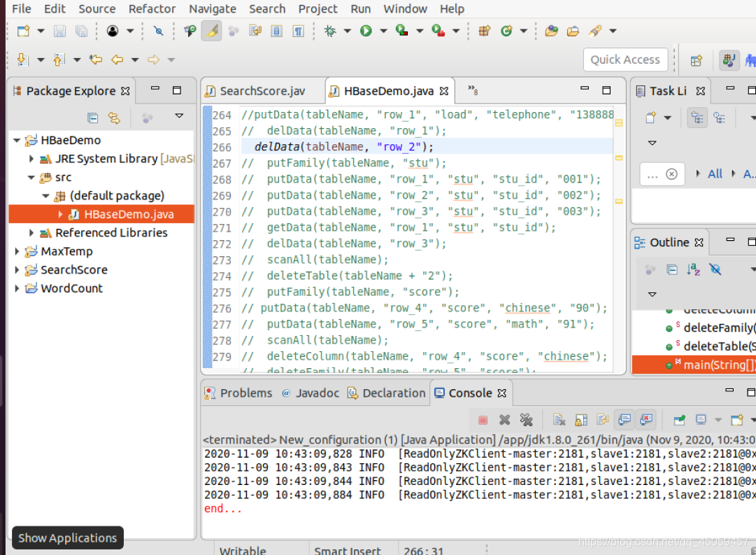
Task: Toggle Block Selection Mode icon
Action: coord(276,31)
